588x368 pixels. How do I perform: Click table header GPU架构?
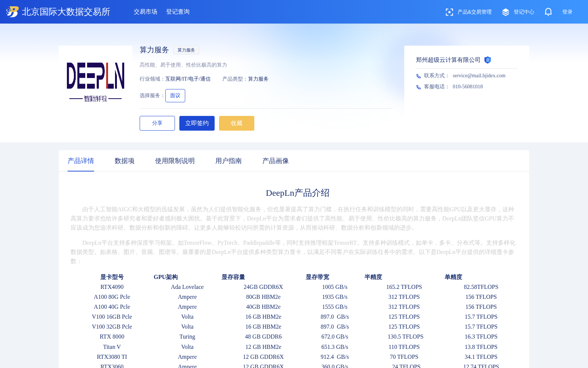166,277
